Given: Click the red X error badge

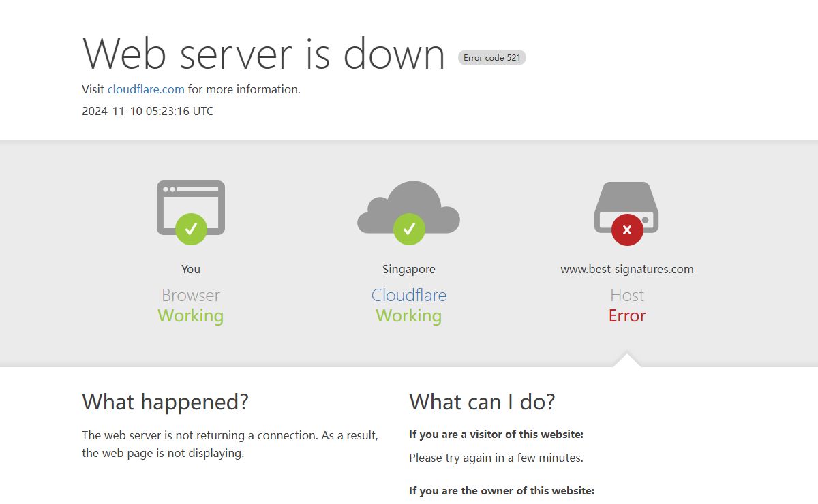Looking at the screenshot, I should [627, 230].
